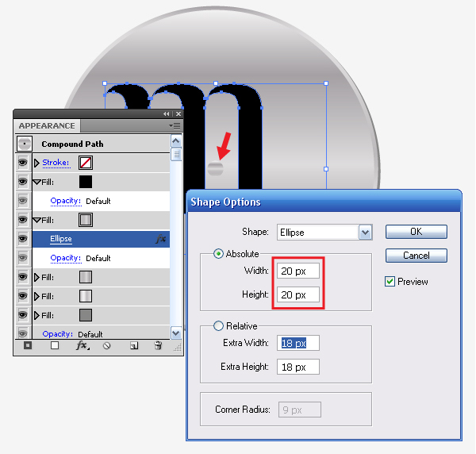Toggle eye of bottom Opacity row

click(x=23, y=333)
